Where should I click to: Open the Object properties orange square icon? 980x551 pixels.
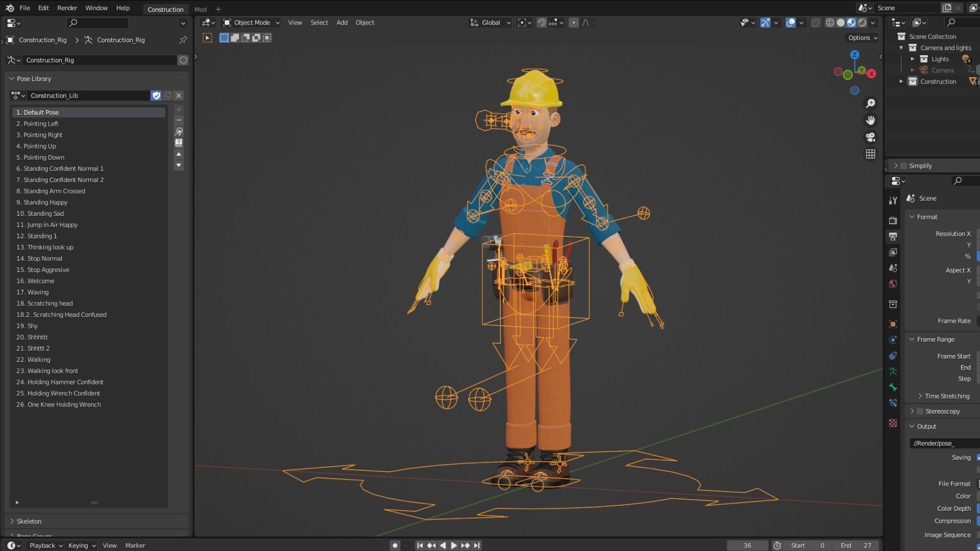(x=893, y=324)
